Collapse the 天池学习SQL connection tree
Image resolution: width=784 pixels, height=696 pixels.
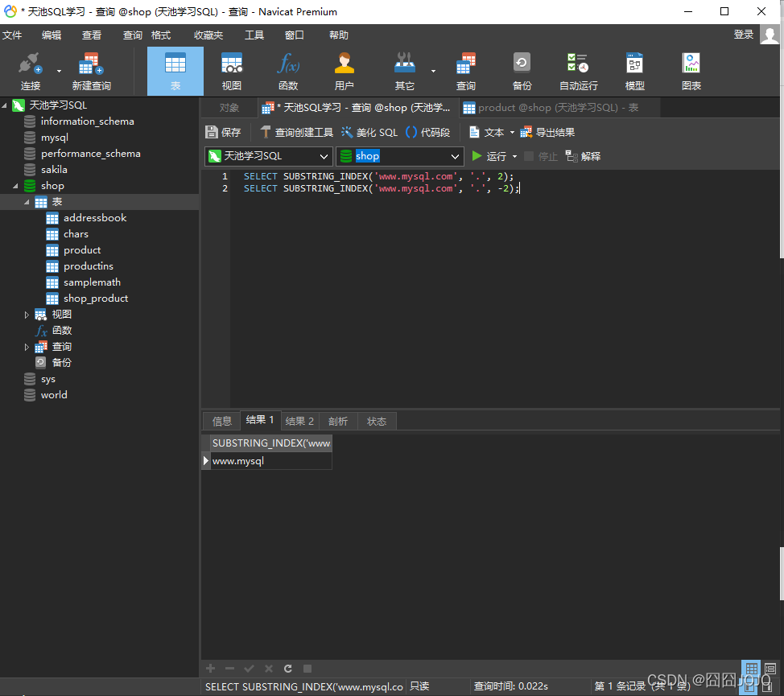[x=5, y=105]
